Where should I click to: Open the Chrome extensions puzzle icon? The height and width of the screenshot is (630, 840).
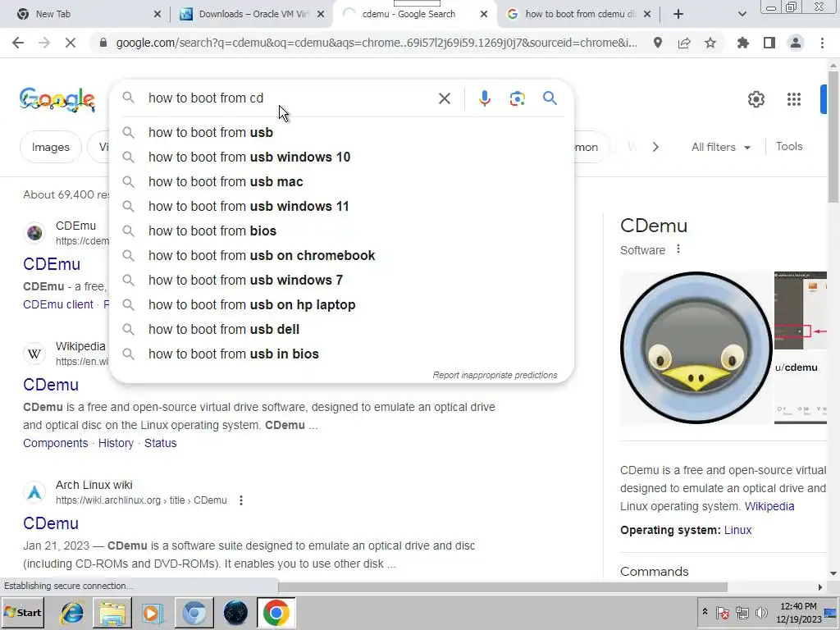point(742,43)
